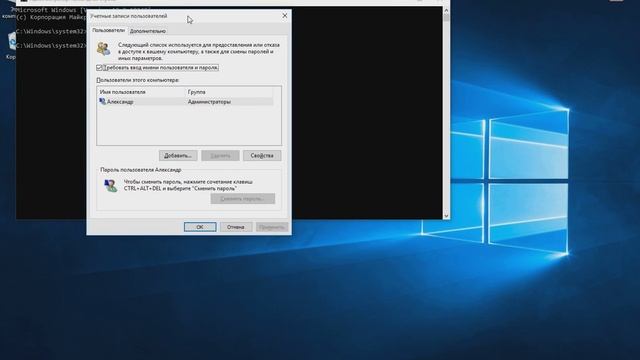Click the 'Сменить пароль...' button
The width and height of the screenshot is (640, 360).
(x=243, y=198)
